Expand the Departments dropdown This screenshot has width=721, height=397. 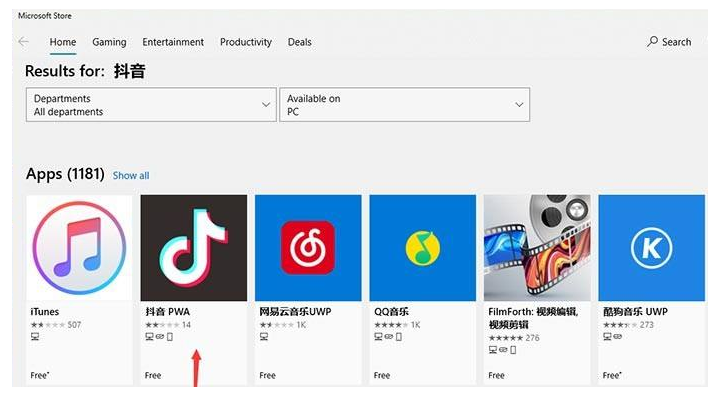tap(151, 105)
